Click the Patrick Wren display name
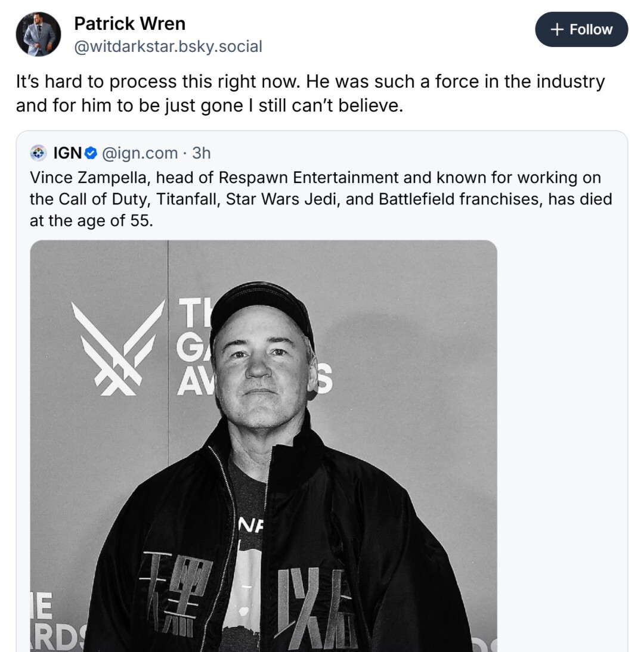Viewport: 644px width, 652px height. 129,24
